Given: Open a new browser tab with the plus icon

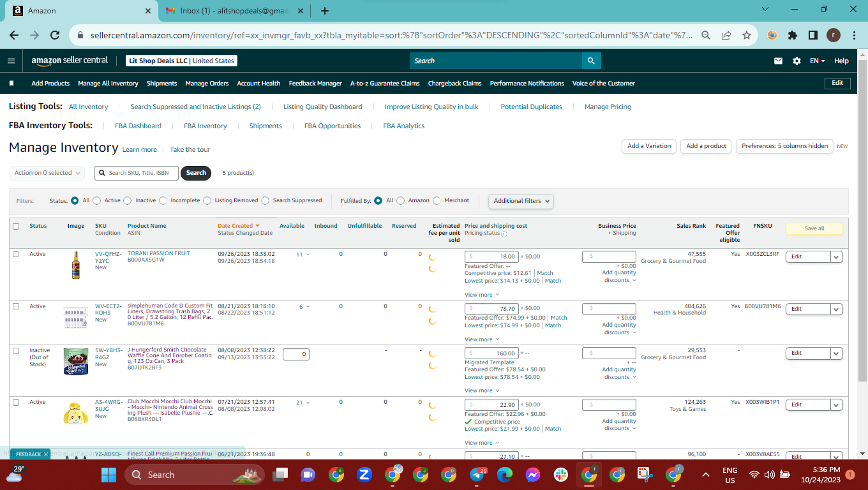Looking at the screenshot, I should tap(325, 11).
